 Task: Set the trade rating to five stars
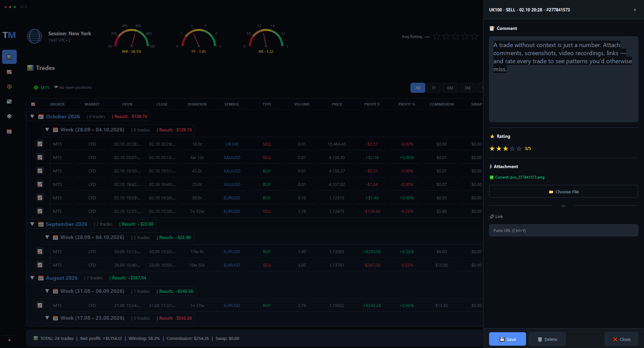pos(519,149)
